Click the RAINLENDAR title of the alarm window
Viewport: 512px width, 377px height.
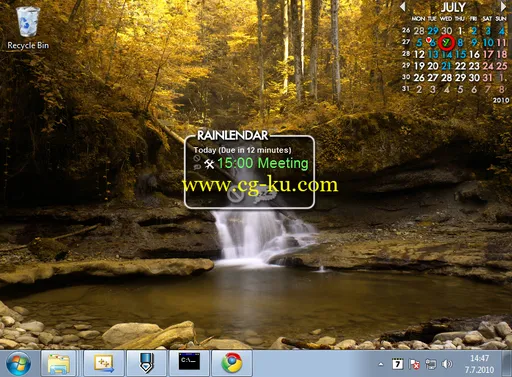[232, 135]
